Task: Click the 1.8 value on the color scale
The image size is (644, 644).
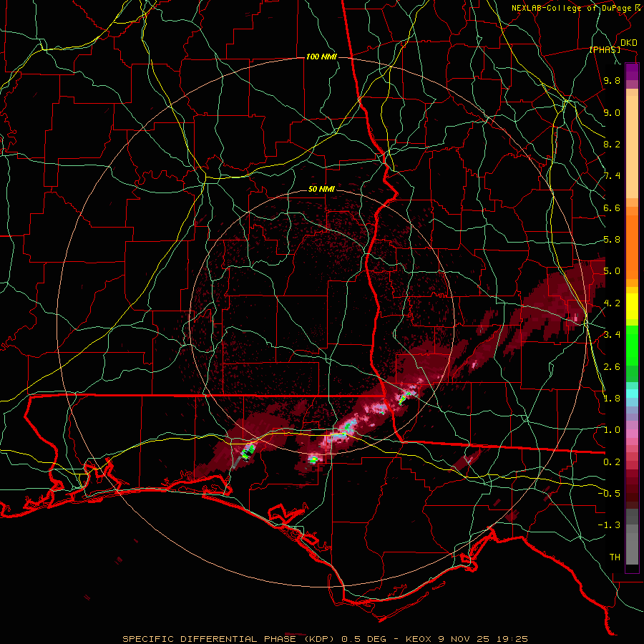Action: pos(612,398)
